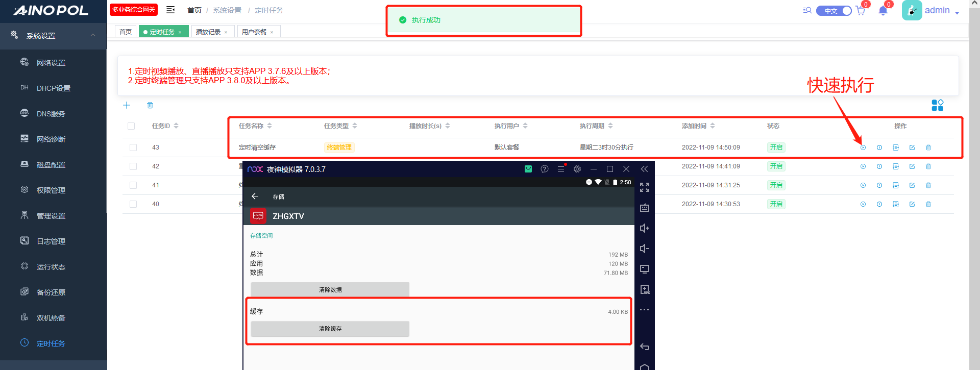Click the quick execute icon for task 43

pos(863,147)
